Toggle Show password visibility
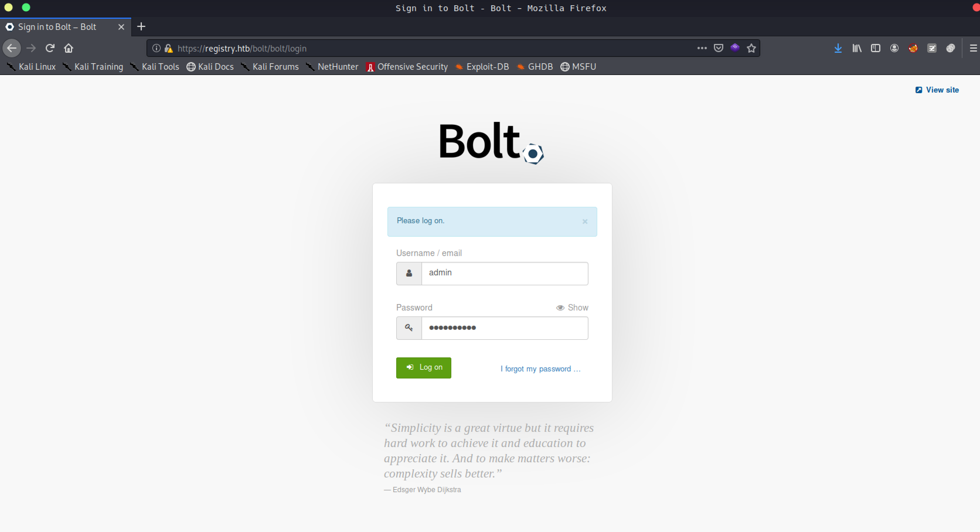 [572, 308]
